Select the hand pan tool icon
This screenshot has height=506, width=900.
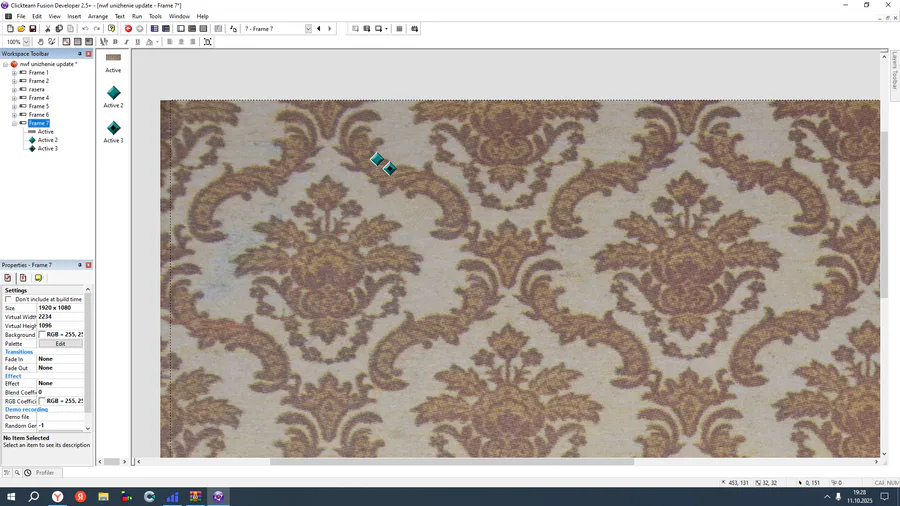click(40, 42)
